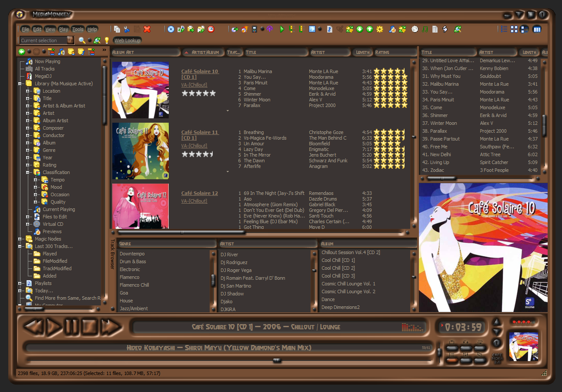Click the blue CD disc toolbar icon

tap(171, 29)
